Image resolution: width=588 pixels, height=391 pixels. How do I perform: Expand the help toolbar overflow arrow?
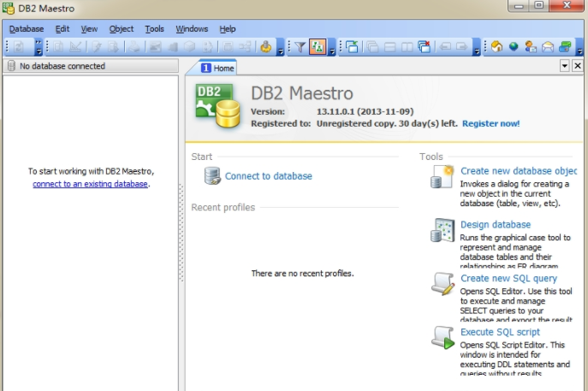click(580, 50)
